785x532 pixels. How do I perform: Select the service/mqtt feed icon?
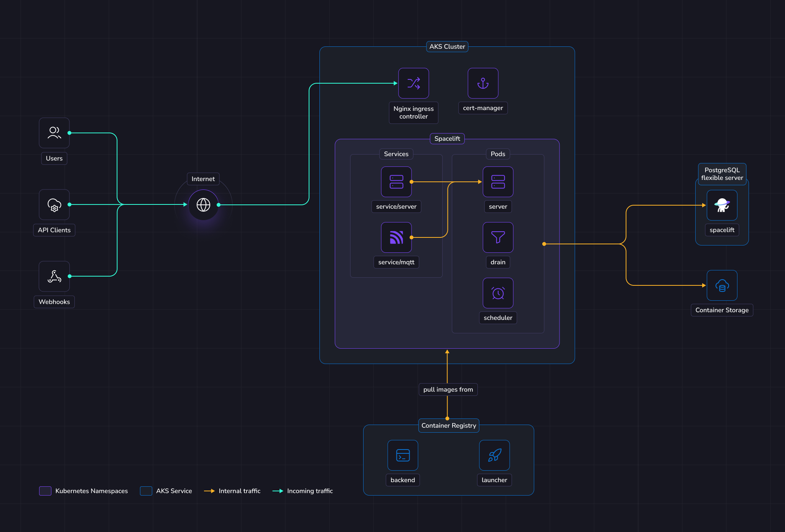[396, 237]
